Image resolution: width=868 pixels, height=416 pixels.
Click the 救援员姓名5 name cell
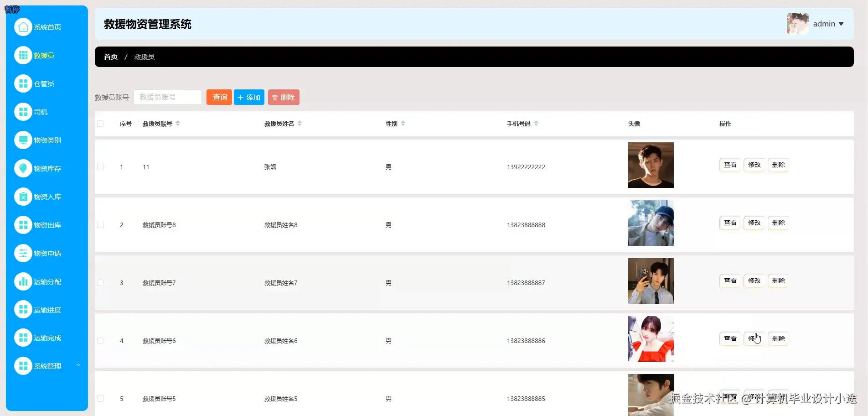click(x=281, y=399)
